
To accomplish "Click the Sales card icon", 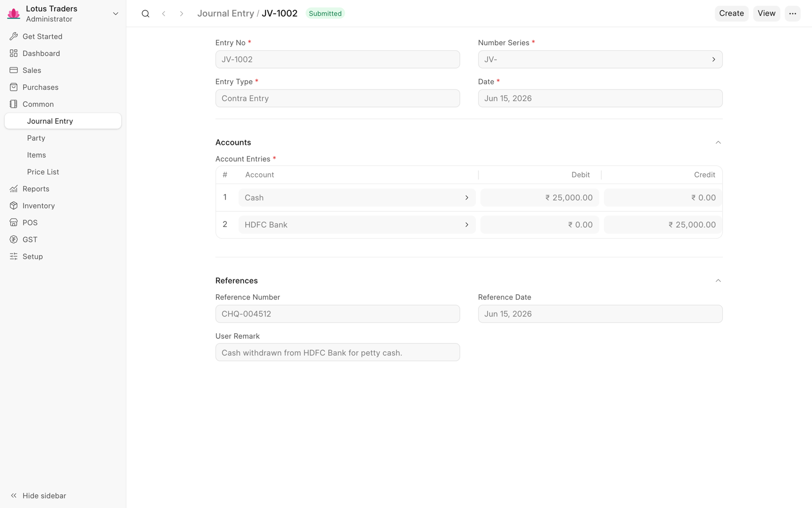I will click(x=14, y=70).
